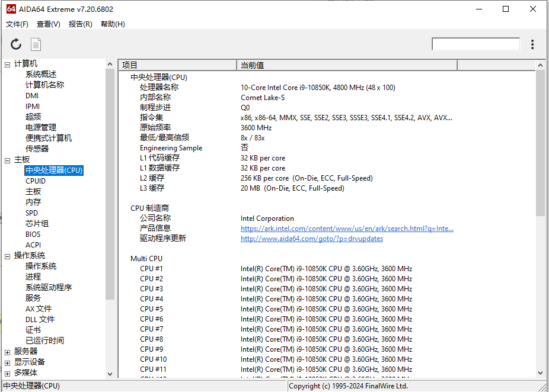Click the details pane vertical scrollbar thumb
Image resolution: width=549 pixels, height=392 pixels.
pyautogui.click(x=540, y=143)
